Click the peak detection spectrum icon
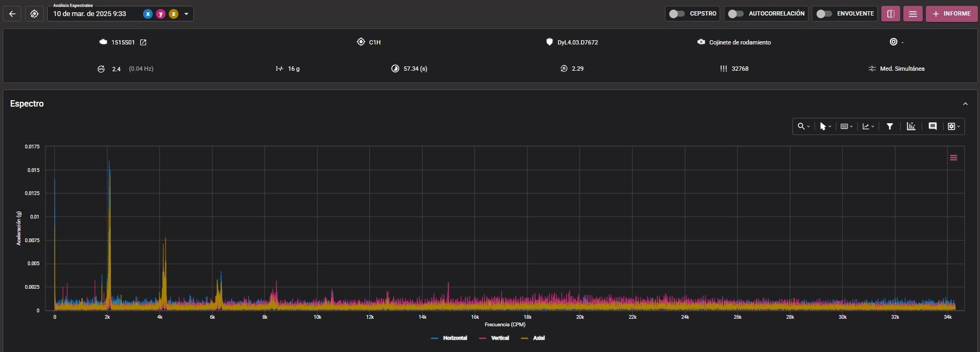This screenshot has width=980, height=352. 911,126
